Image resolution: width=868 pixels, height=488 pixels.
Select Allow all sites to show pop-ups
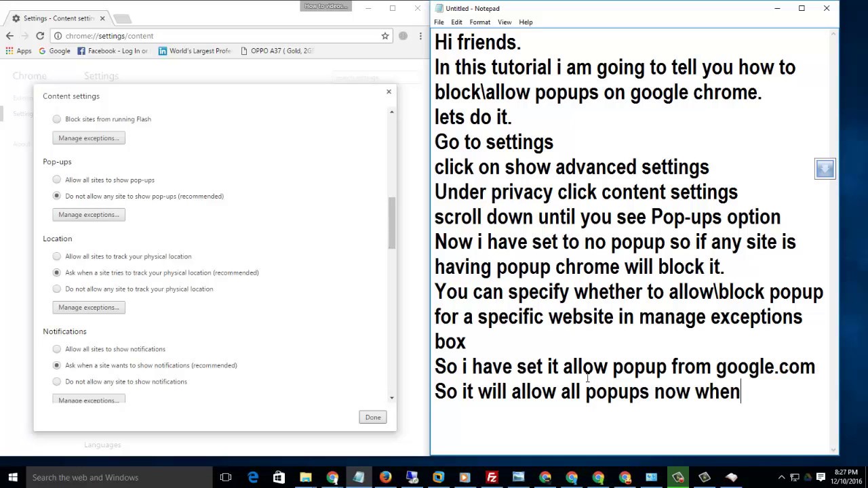(x=57, y=180)
